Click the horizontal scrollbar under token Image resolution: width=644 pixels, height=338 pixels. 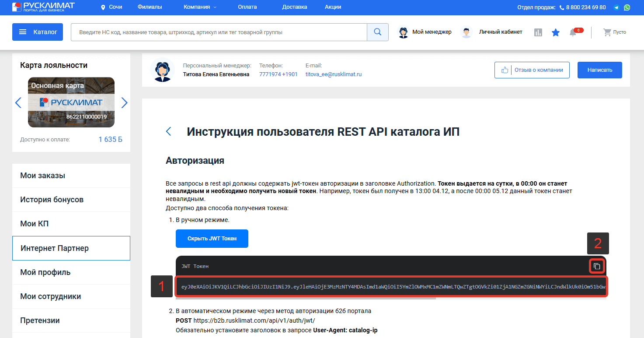click(x=306, y=299)
